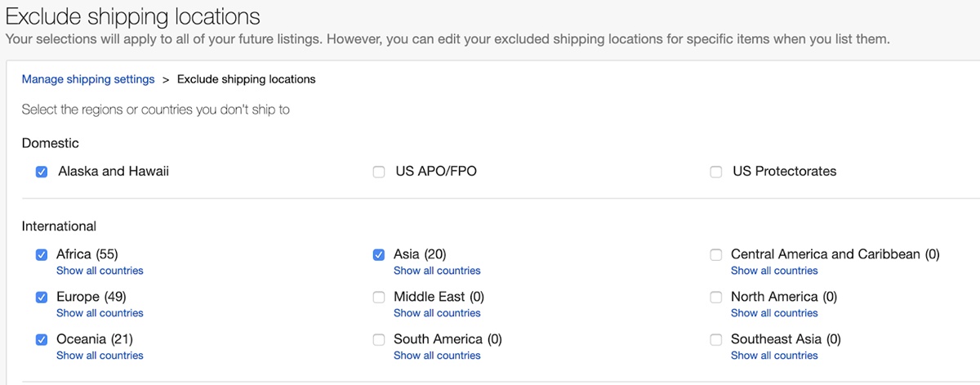Expand the country list for Asia

[437, 271]
